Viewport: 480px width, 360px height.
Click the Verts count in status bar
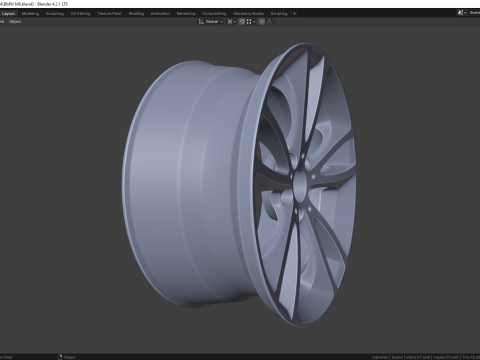pos(417,357)
